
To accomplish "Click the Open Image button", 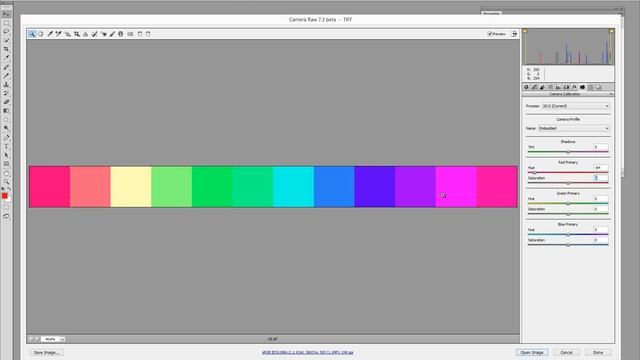I will (532, 352).
